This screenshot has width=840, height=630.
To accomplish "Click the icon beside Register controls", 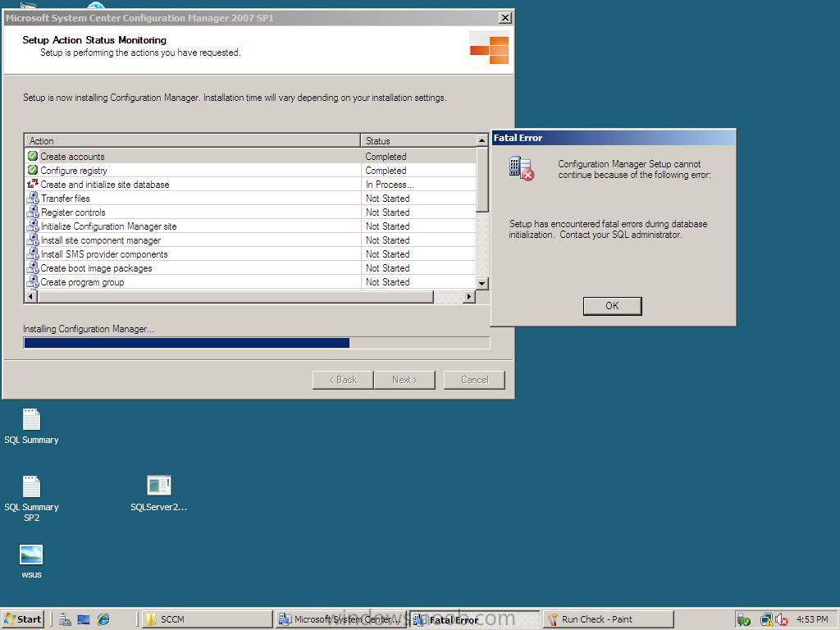I will [x=33, y=212].
